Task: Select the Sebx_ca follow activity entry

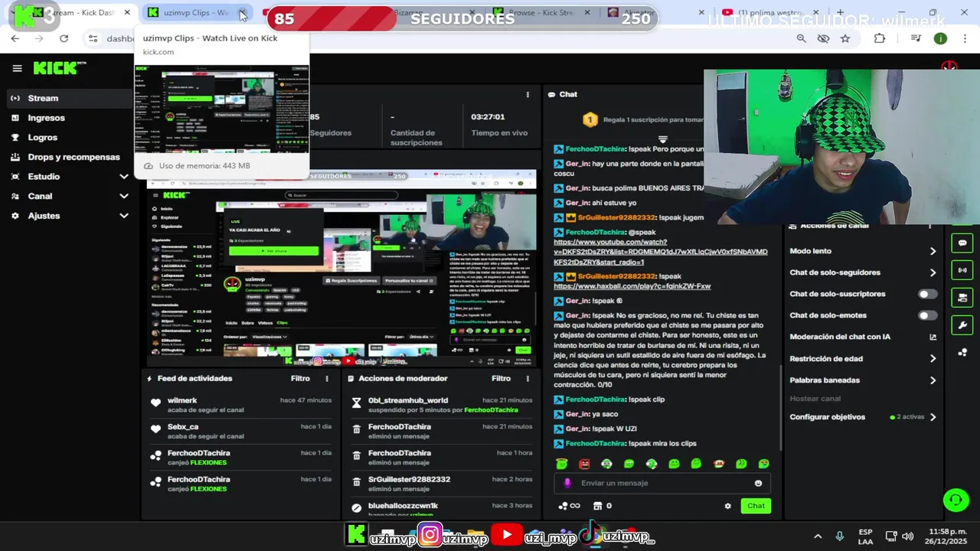Action: (241, 431)
